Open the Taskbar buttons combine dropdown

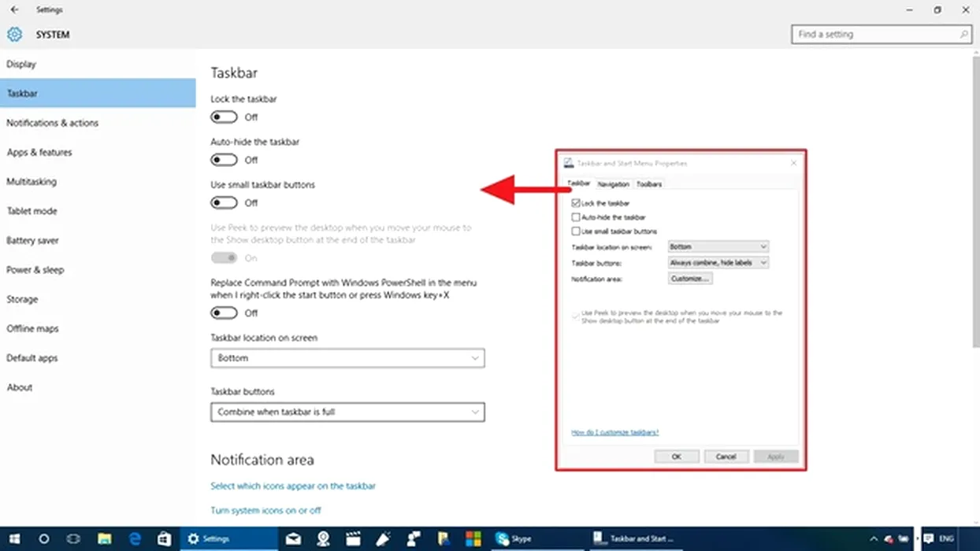pos(347,412)
